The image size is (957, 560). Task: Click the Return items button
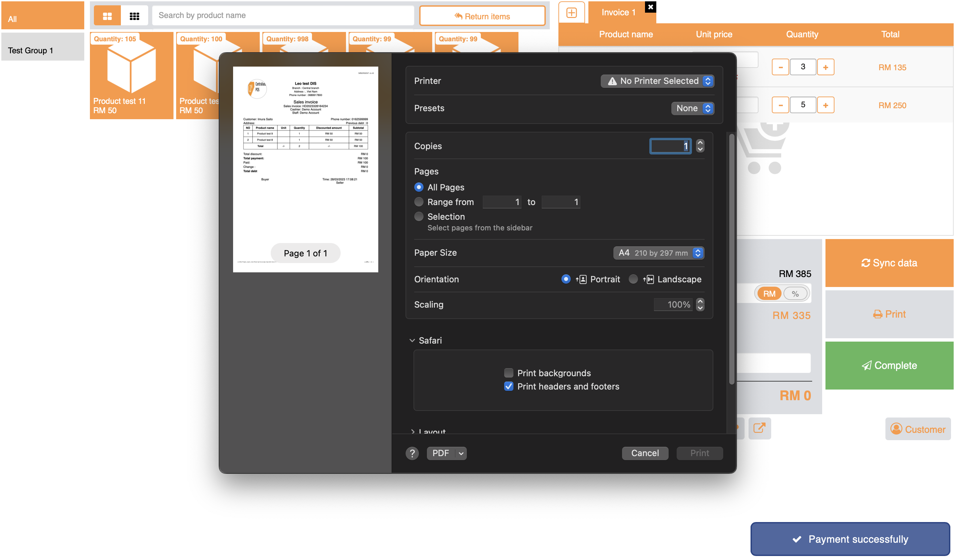pyautogui.click(x=482, y=16)
